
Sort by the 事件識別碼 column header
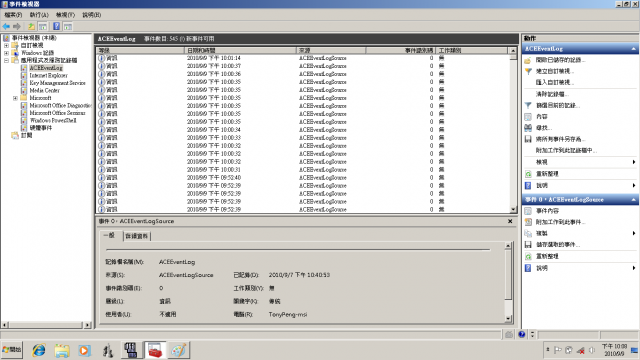tap(400, 50)
